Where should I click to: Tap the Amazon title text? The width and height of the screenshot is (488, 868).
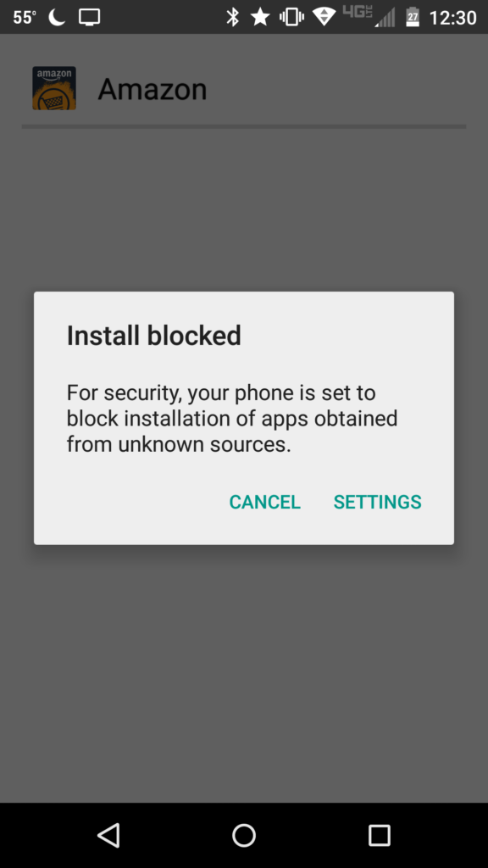point(152,89)
